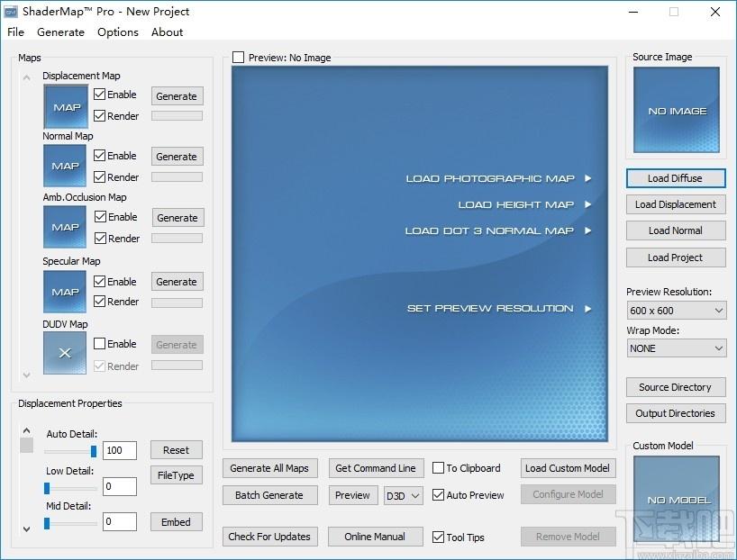
Task: Click the Batch Generate button
Action: (269, 495)
